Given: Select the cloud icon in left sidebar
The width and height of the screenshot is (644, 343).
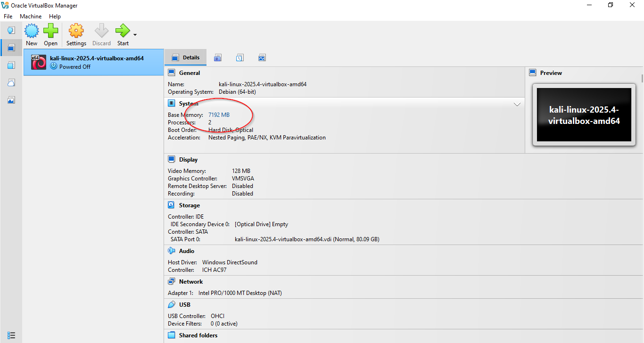Looking at the screenshot, I should [x=11, y=82].
